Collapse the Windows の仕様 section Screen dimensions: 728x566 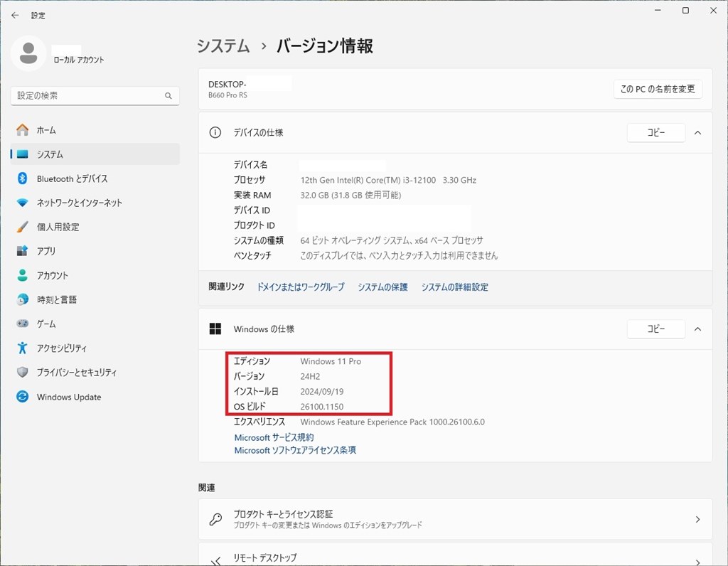point(697,329)
